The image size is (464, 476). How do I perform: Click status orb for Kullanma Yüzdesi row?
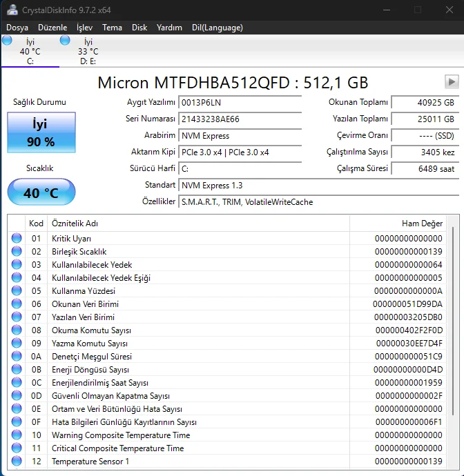point(17,291)
